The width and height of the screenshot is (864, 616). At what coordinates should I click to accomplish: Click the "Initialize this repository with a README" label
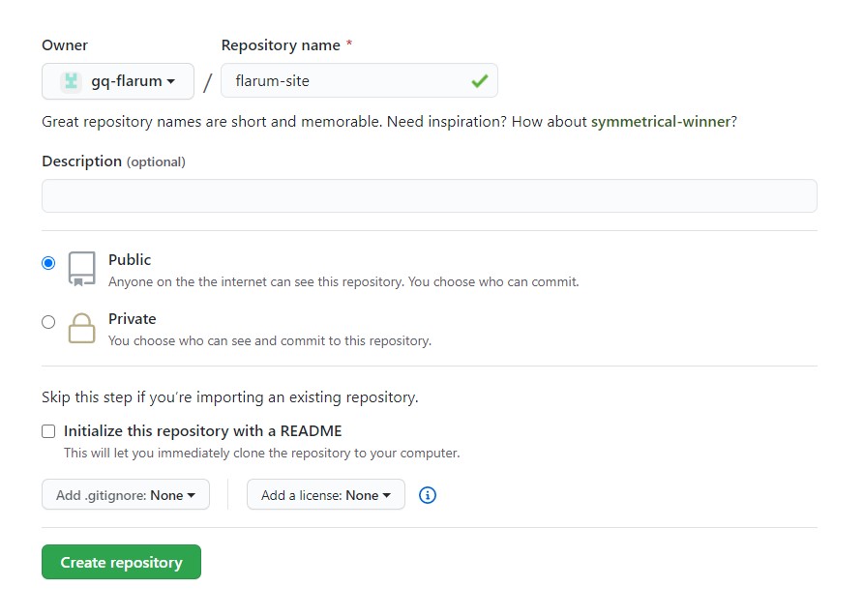[x=203, y=431]
